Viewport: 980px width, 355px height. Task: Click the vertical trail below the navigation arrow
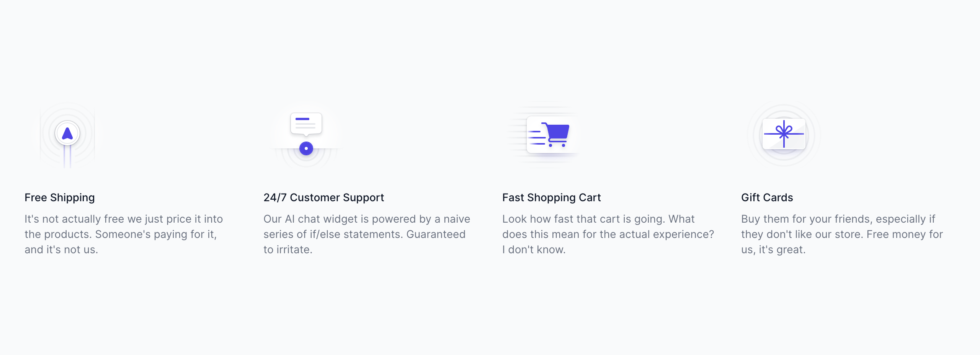pos(67,157)
